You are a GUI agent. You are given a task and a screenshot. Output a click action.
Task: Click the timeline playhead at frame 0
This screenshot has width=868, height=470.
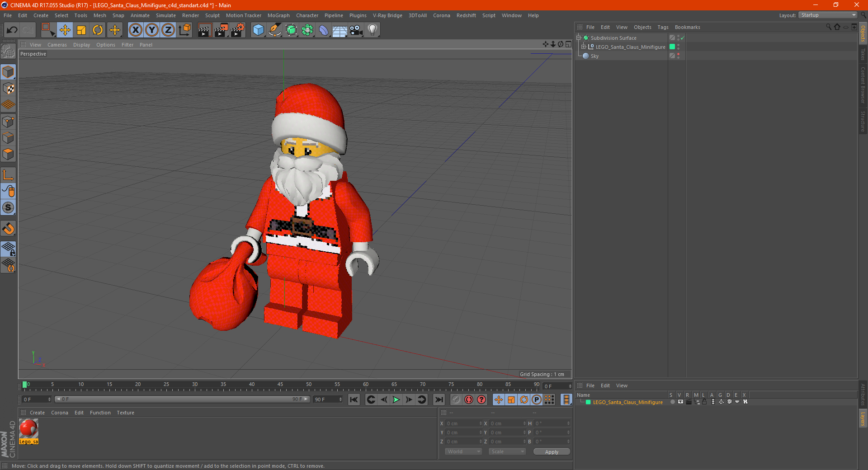point(25,385)
